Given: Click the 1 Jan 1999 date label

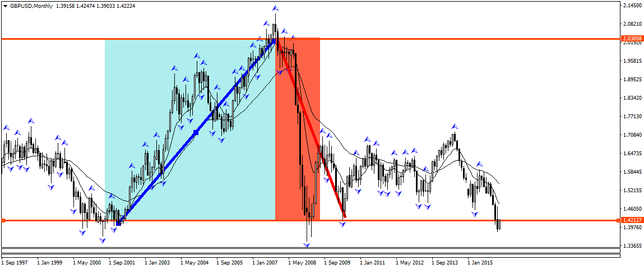Looking at the screenshot, I should [x=50, y=262].
